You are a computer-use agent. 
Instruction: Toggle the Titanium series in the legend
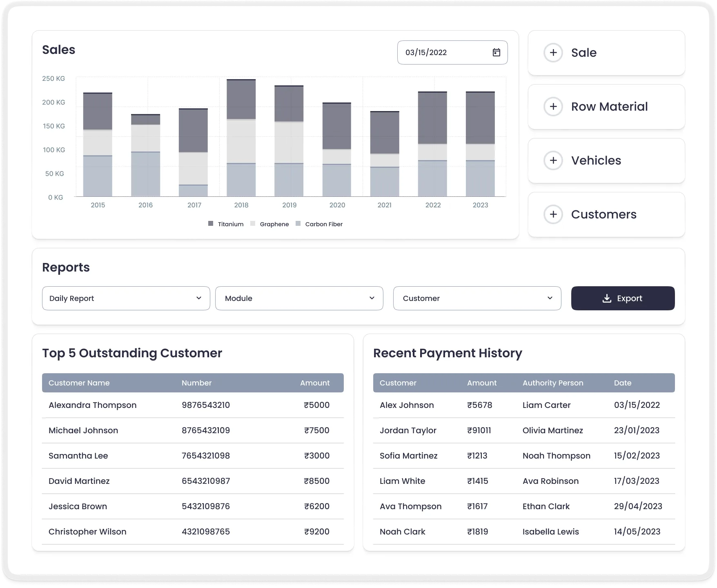225,224
